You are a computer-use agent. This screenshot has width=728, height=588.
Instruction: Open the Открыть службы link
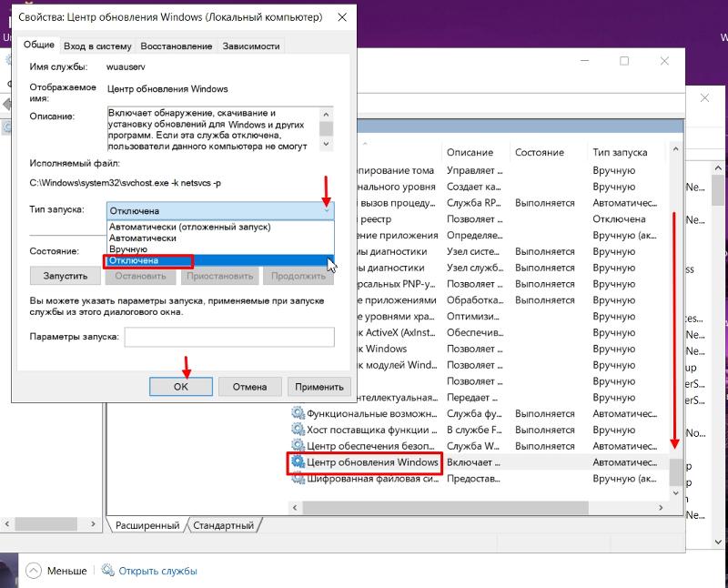tap(157, 571)
